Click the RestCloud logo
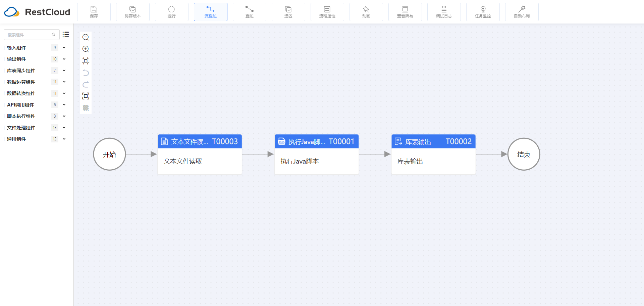 click(37, 12)
